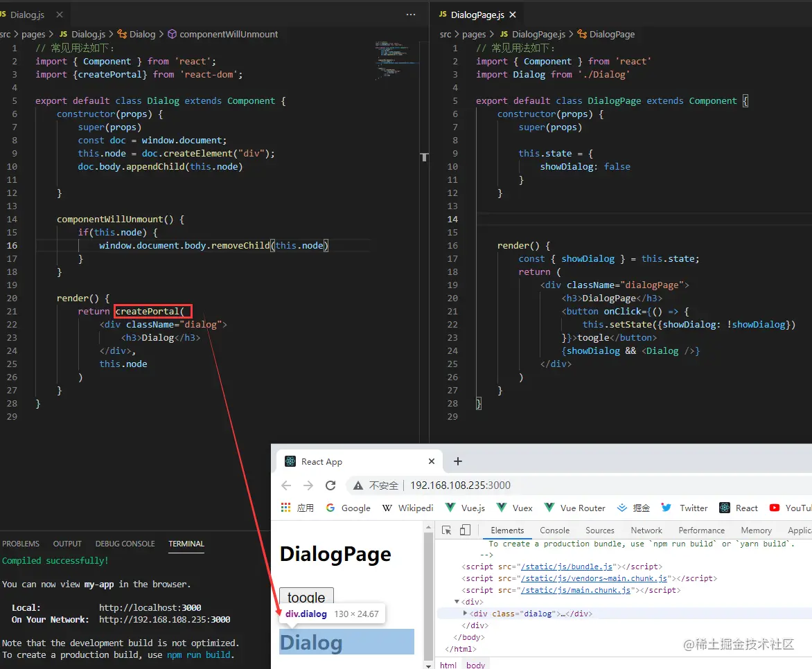
Task: Click the page scrollbar up arrow
Action: pyautogui.click(x=428, y=527)
